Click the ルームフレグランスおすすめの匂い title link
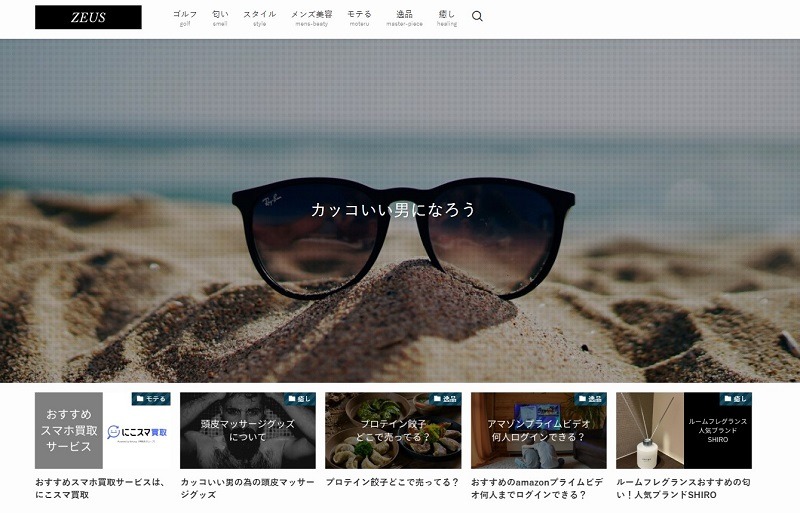This screenshot has height=513, width=800. pyautogui.click(x=683, y=488)
